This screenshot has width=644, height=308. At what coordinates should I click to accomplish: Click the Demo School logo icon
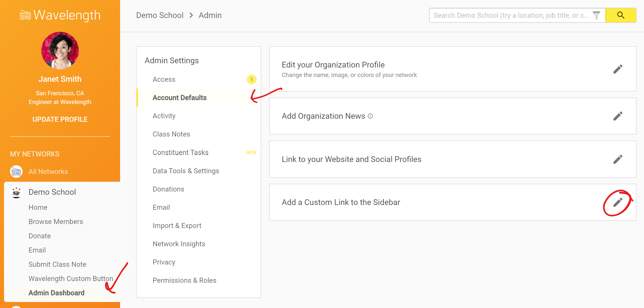tap(16, 192)
